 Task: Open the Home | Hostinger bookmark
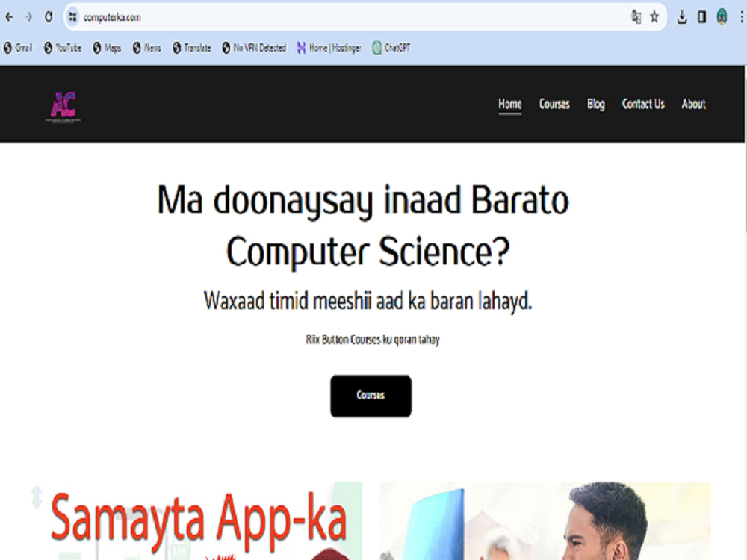point(329,48)
